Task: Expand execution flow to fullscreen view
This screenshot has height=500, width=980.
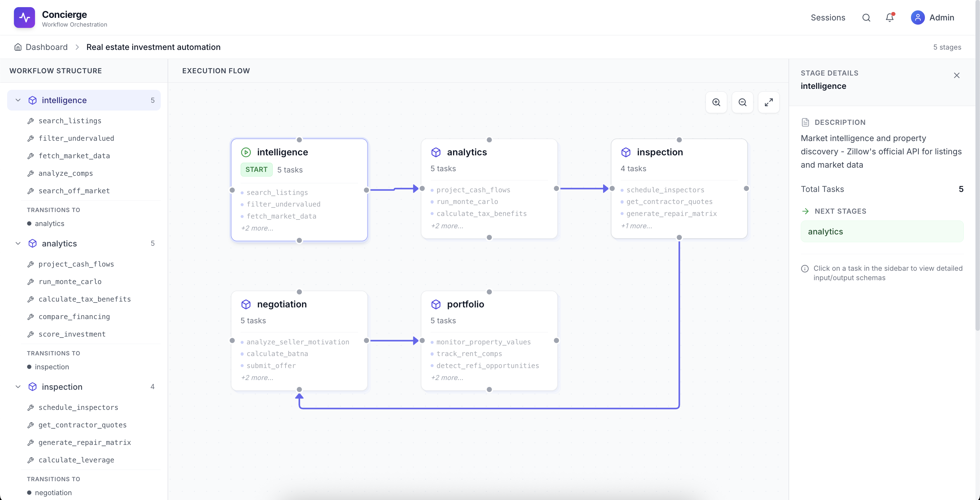Action: point(769,102)
